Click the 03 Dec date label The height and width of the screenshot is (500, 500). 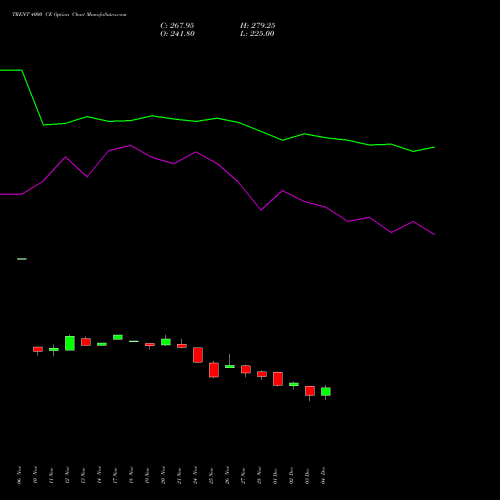(307, 475)
